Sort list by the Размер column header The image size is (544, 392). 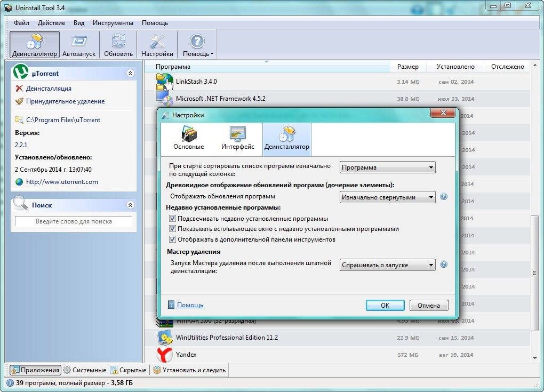pos(407,67)
